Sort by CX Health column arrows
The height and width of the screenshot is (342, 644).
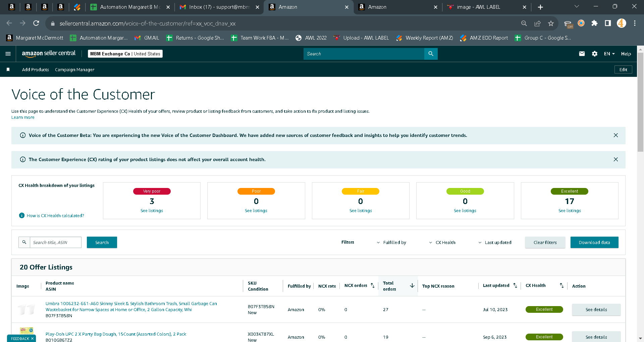coord(562,286)
